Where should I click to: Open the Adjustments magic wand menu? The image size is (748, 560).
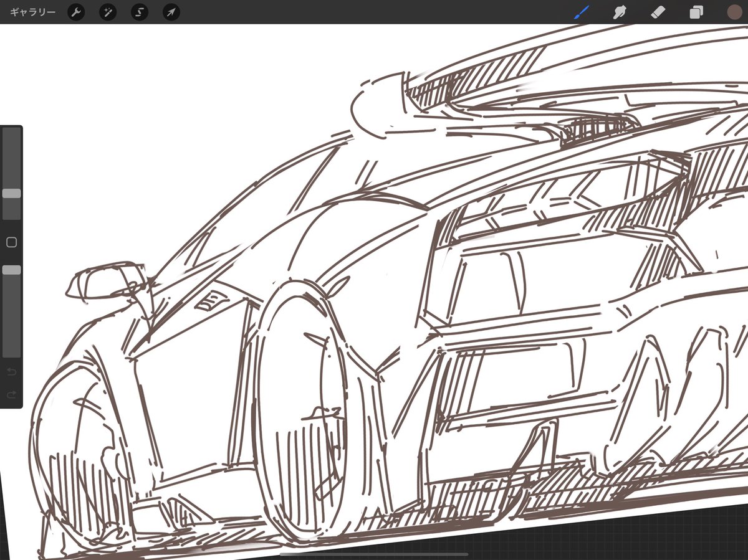tap(108, 12)
